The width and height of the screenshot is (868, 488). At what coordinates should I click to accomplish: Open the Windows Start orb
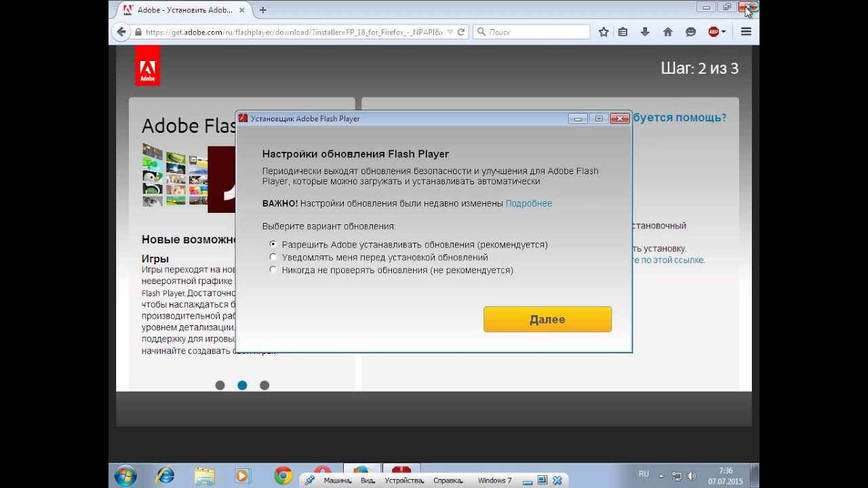125,476
